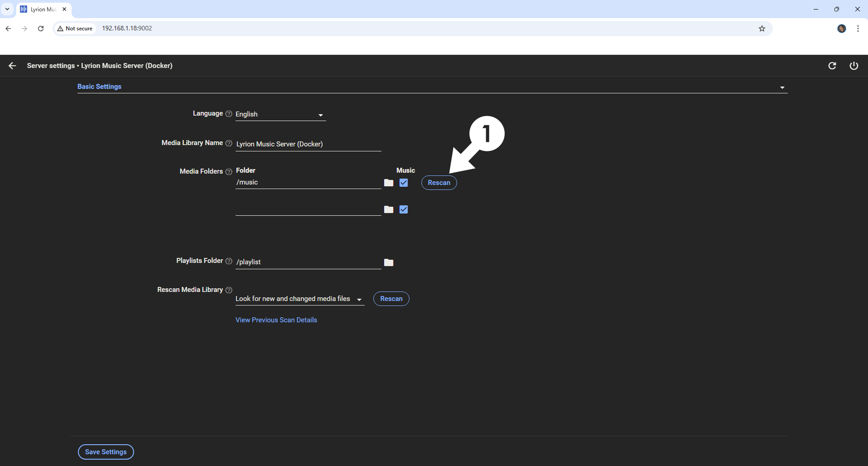Expand the Basic Settings section selector
This screenshot has width=868, height=466.
tap(782, 87)
